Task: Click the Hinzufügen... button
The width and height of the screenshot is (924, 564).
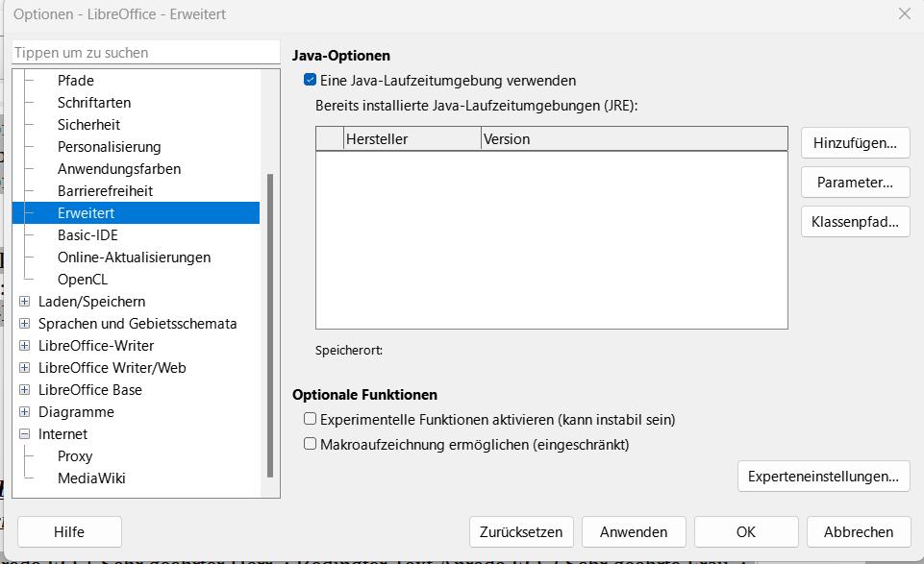Action: (x=855, y=143)
